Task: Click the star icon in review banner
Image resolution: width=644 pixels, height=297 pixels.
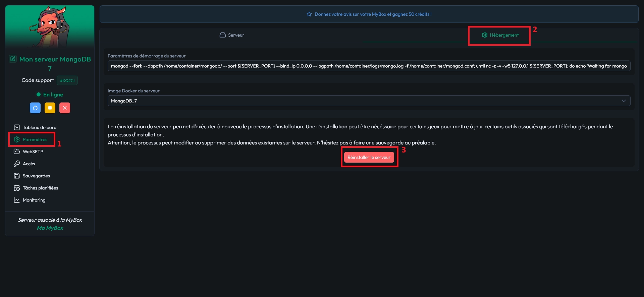Action: [309, 14]
